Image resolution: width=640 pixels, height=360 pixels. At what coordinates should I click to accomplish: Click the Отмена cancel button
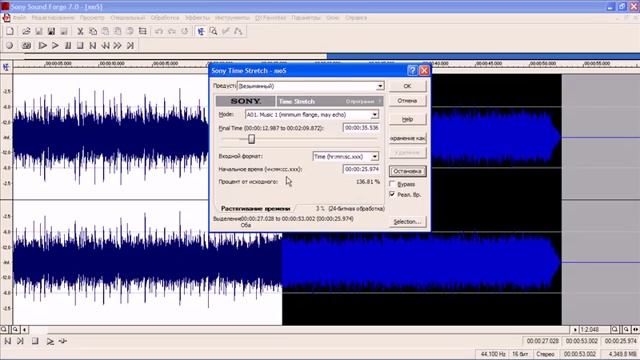tap(407, 101)
